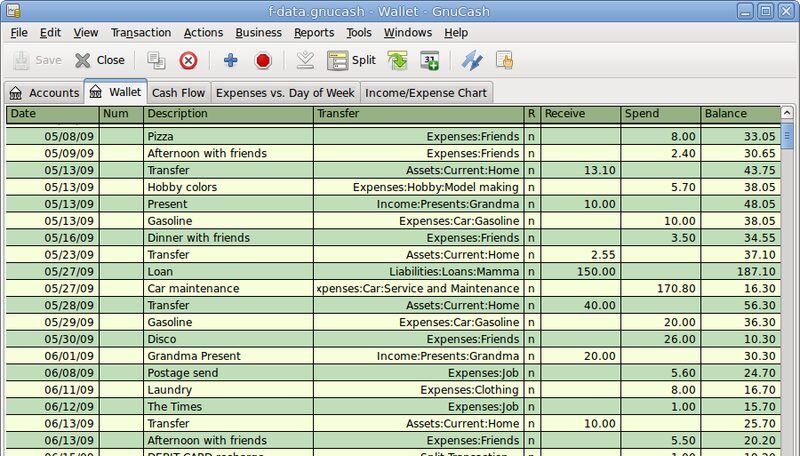800x456 pixels.
Task: Open the Windows menu
Action: 408,33
